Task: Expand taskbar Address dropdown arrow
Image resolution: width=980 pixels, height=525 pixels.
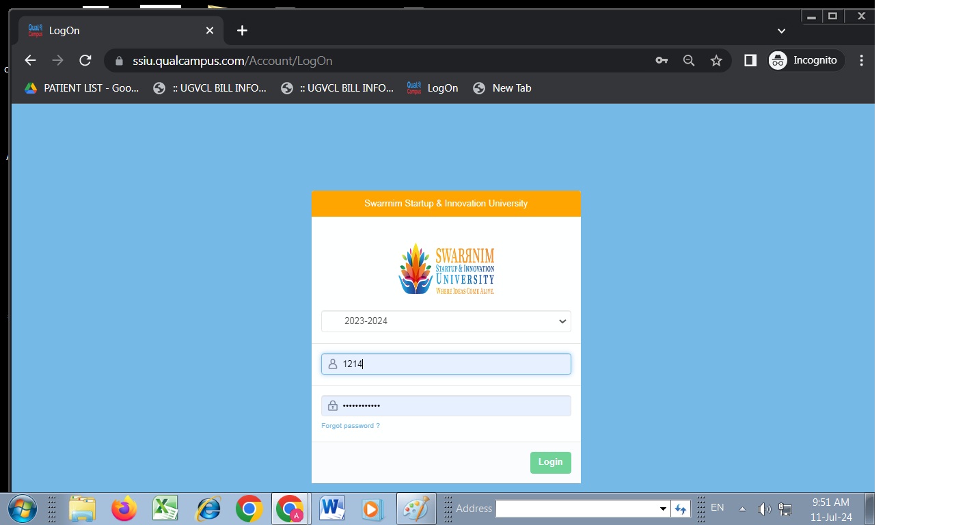Action: coord(663,509)
